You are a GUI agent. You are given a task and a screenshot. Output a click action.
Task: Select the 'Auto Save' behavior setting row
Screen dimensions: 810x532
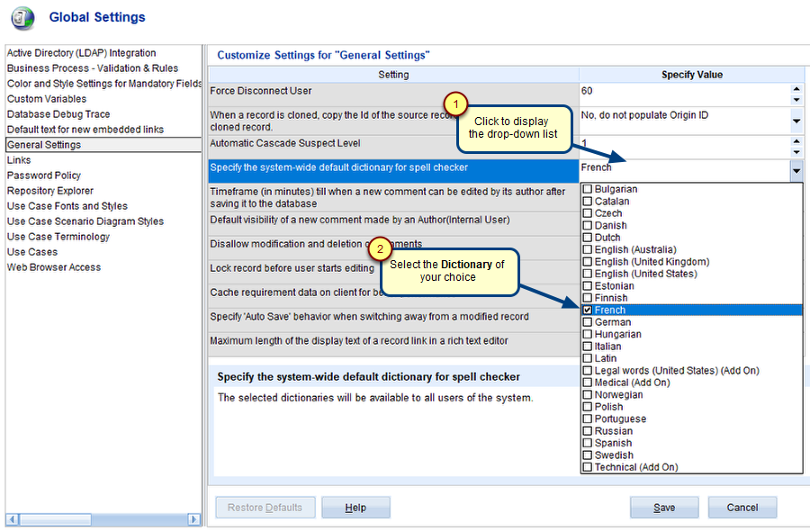[393, 320]
